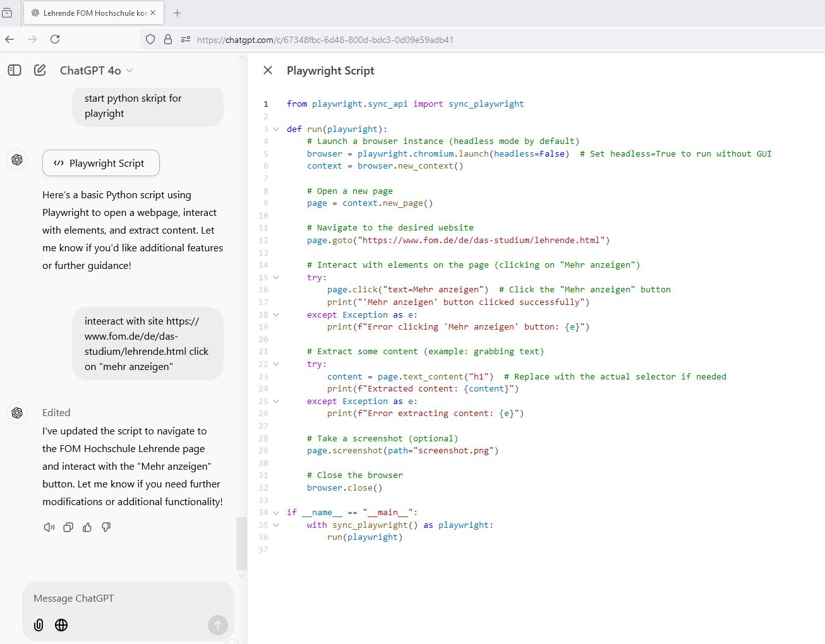Collapse the try block at line 22
This screenshot has width=825, height=644.
tap(276, 364)
